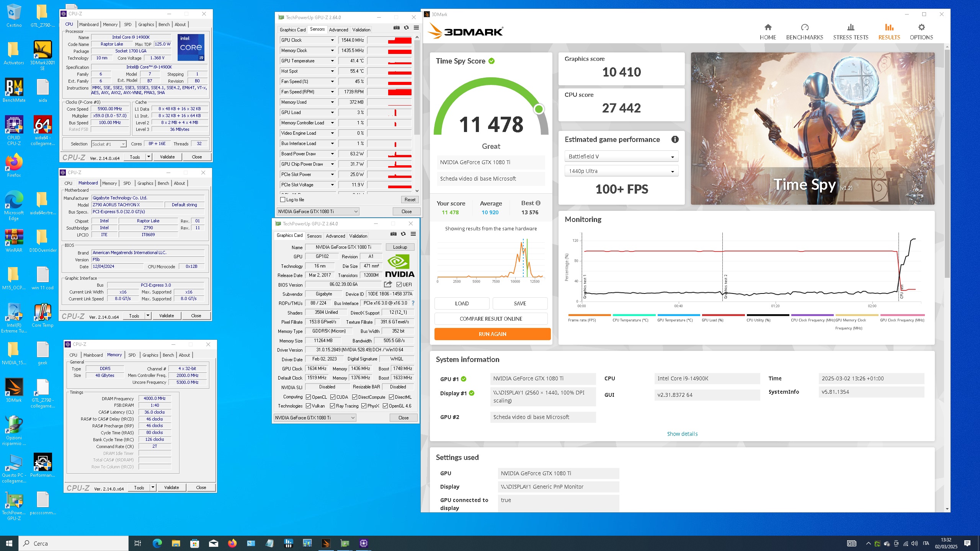Image resolution: width=980 pixels, height=551 pixels.
Task: Open GPU selector dropdown in GPU-Z Graphics Card window
Action: click(315, 418)
